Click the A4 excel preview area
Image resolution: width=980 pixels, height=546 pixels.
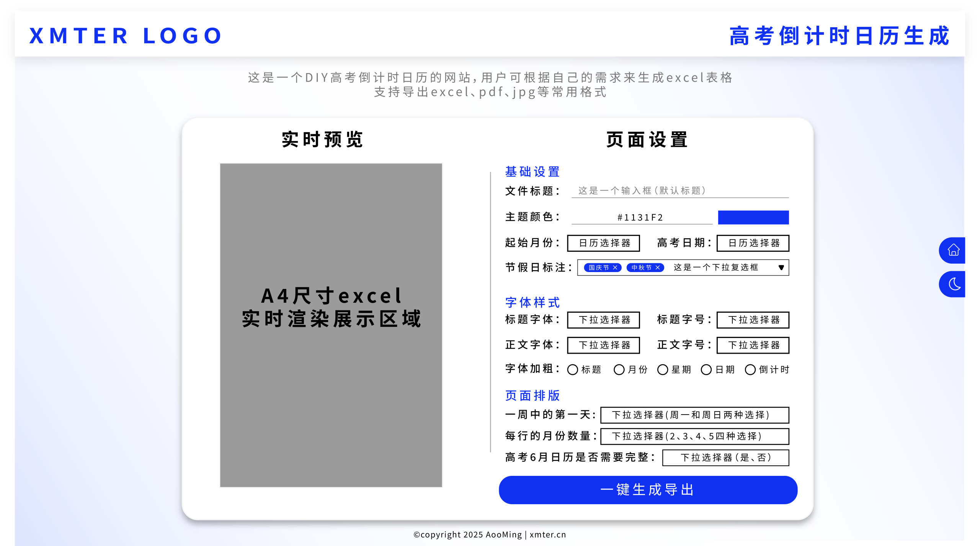pos(331,325)
